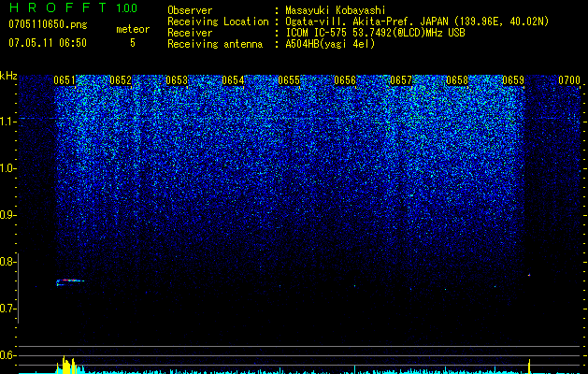Click the 0700 time marker
588x374 pixels.
coord(569,80)
